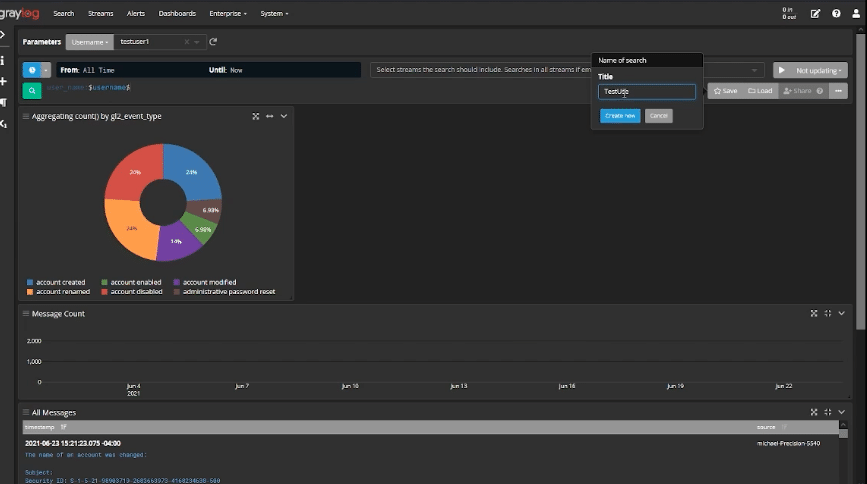Screen dimensions: 867x484
Task: Open the help question mark icon in the top bar
Action: coord(836,14)
